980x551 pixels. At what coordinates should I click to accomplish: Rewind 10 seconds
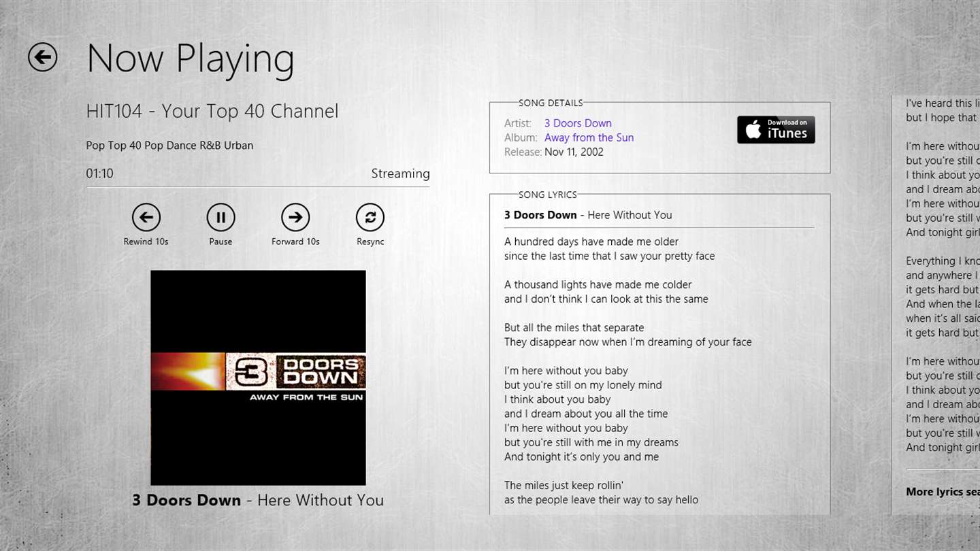point(146,218)
